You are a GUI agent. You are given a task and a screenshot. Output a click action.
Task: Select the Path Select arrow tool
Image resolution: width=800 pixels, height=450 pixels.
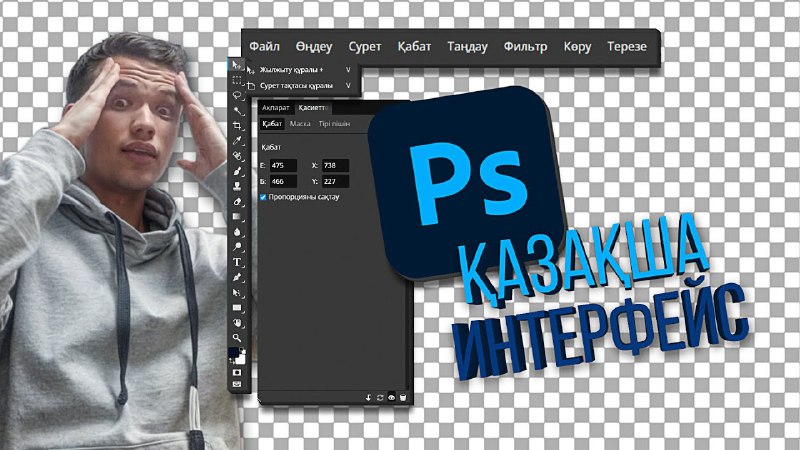coord(237,293)
